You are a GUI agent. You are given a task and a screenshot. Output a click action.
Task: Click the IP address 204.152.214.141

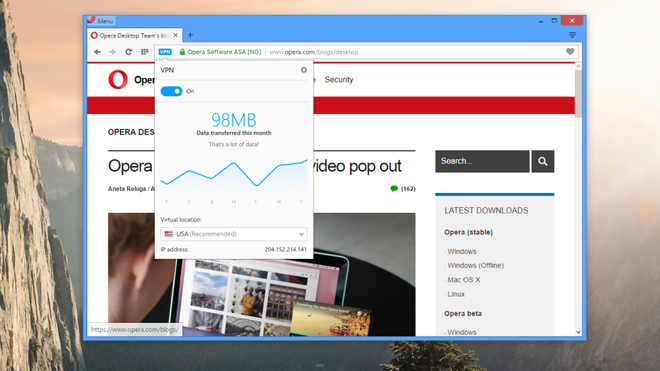[285, 249]
